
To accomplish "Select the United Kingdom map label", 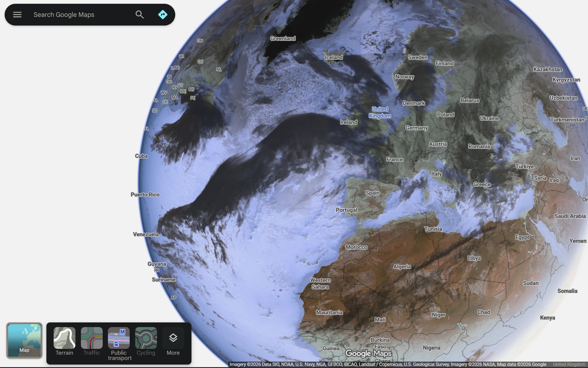I will [380, 112].
